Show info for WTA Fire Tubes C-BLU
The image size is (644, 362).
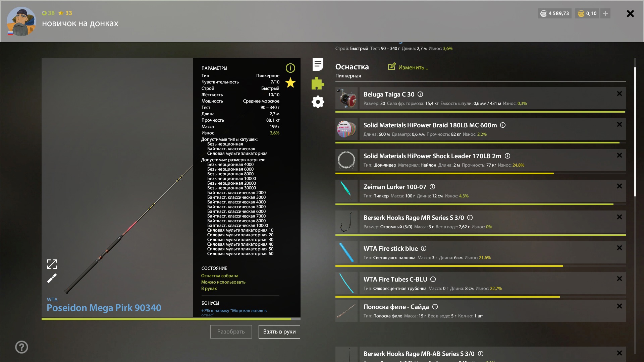coord(433,279)
